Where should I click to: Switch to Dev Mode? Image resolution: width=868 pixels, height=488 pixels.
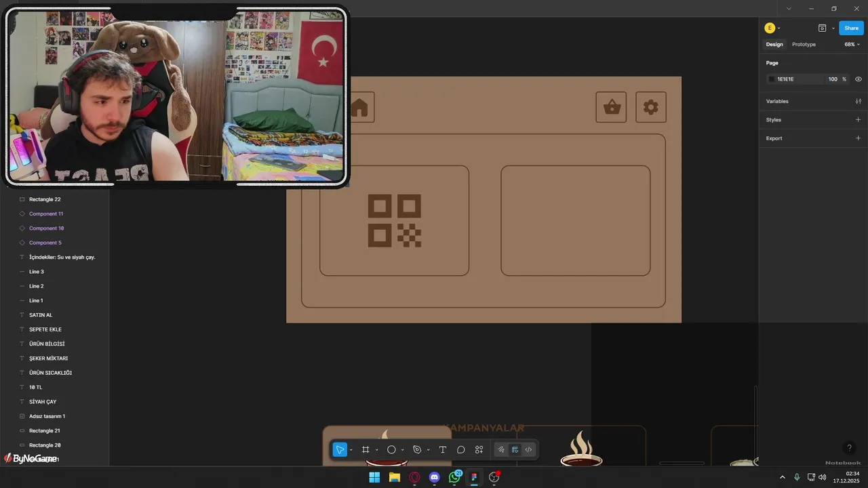click(x=528, y=449)
